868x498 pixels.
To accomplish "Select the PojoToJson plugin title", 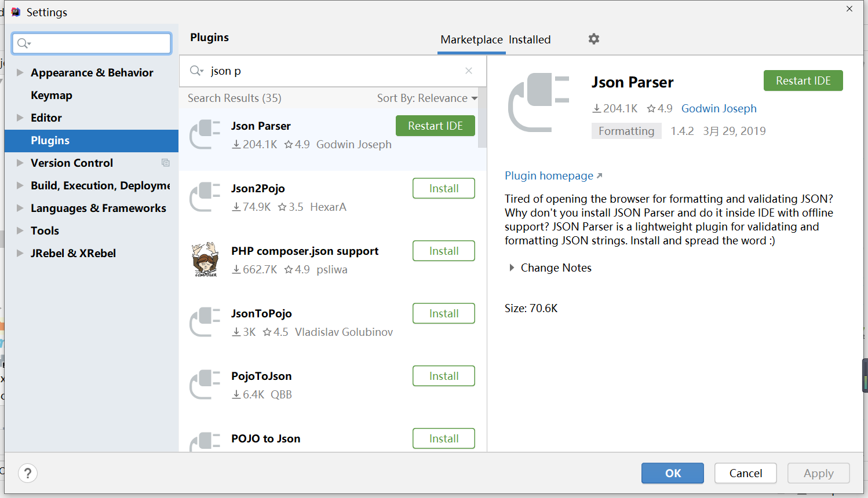I will point(261,376).
